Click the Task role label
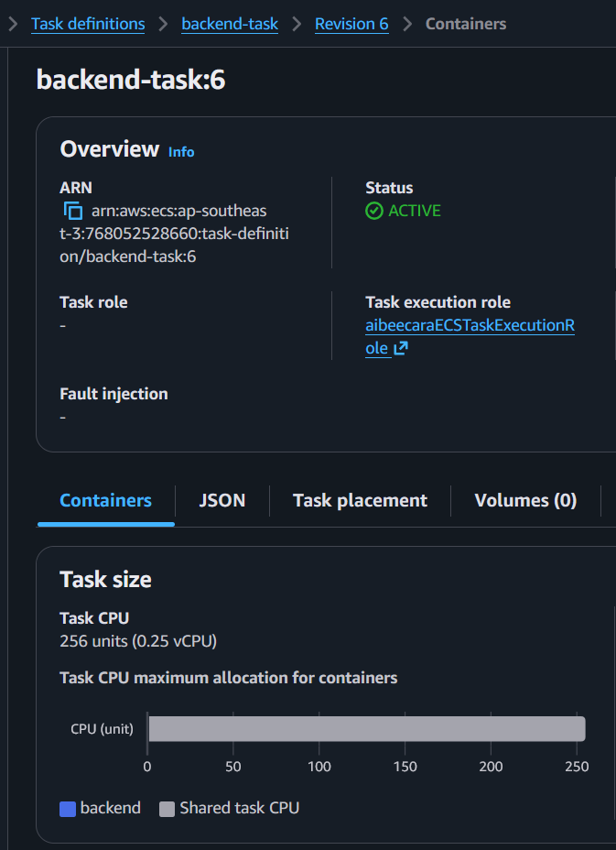Viewport: 616px width, 850px height. (x=93, y=302)
